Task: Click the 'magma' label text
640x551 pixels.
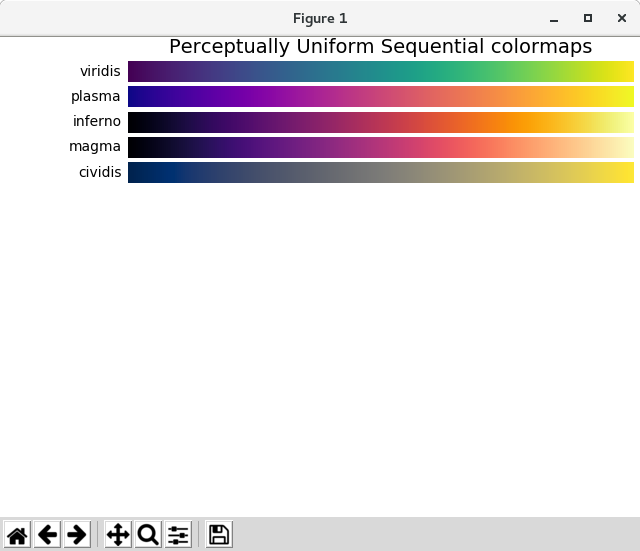Action: click(95, 147)
